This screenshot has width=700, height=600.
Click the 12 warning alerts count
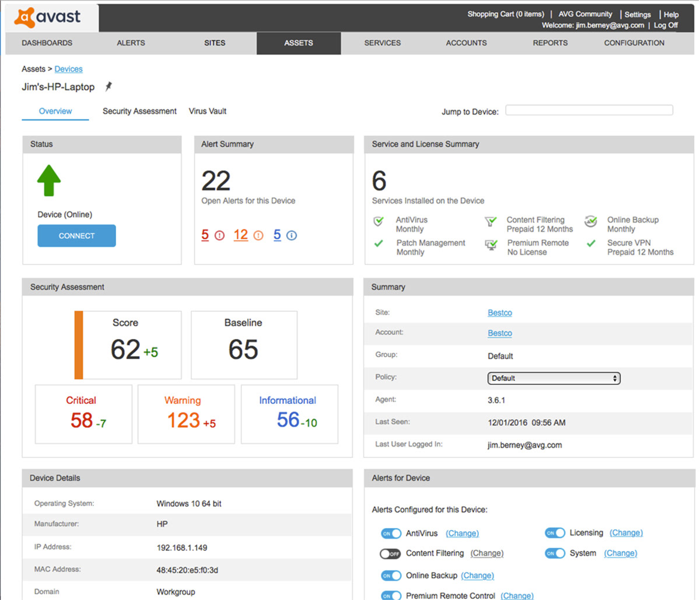pos(240,235)
